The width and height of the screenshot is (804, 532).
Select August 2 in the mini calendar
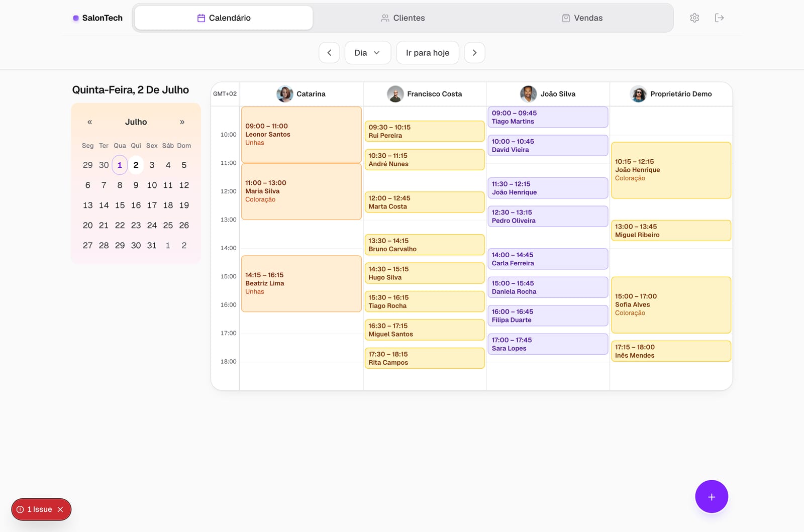(184, 245)
